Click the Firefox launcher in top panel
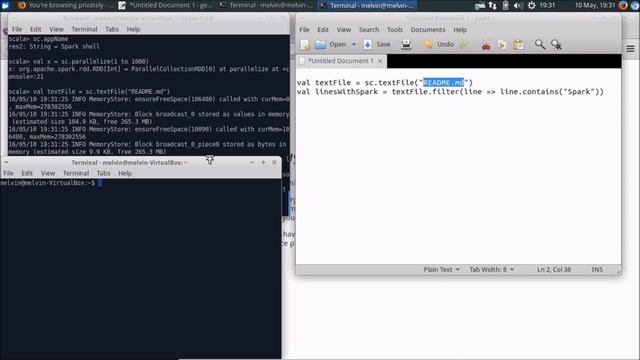This screenshot has width=640, height=360. click(623, 5)
